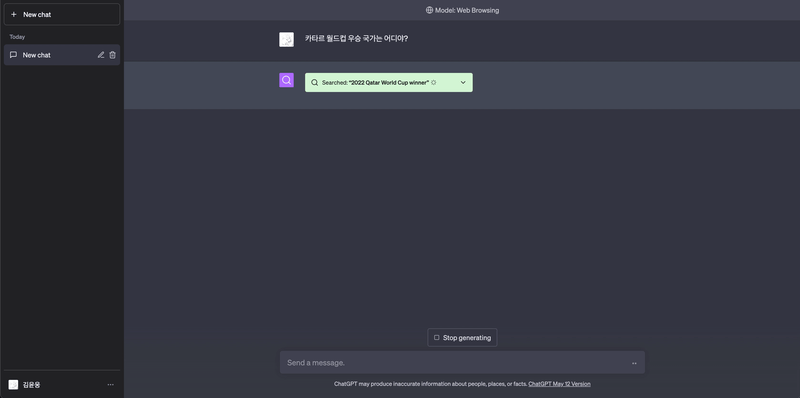Click the globe icon next to Model: Web Browsing
This screenshot has height=398, width=800.
coord(430,10)
